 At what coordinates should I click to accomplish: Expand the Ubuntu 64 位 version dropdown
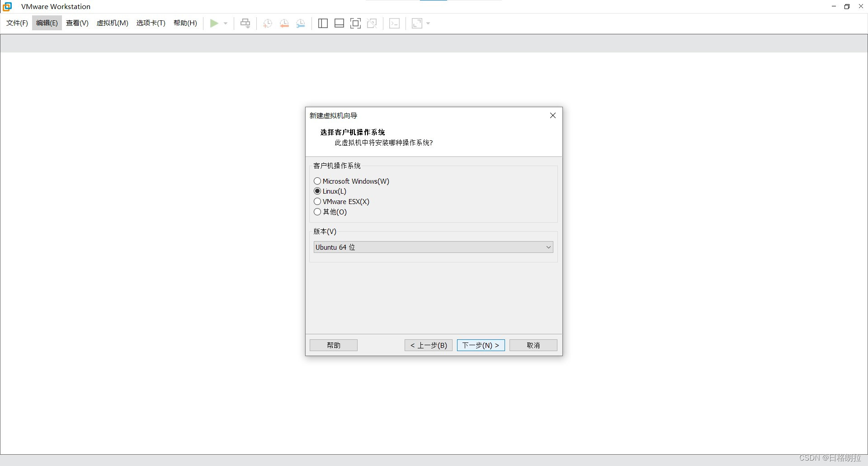click(433, 247)
